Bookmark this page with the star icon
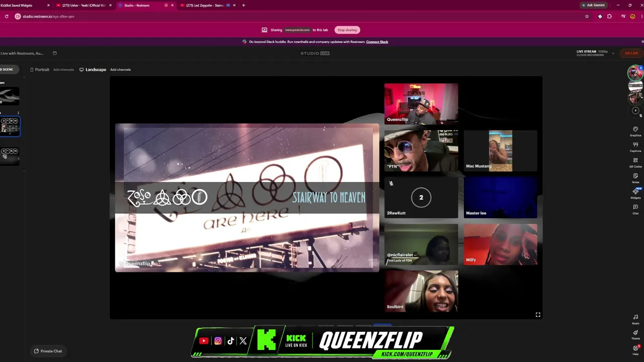This screenshot has width=644, height=362. point(587,17)
